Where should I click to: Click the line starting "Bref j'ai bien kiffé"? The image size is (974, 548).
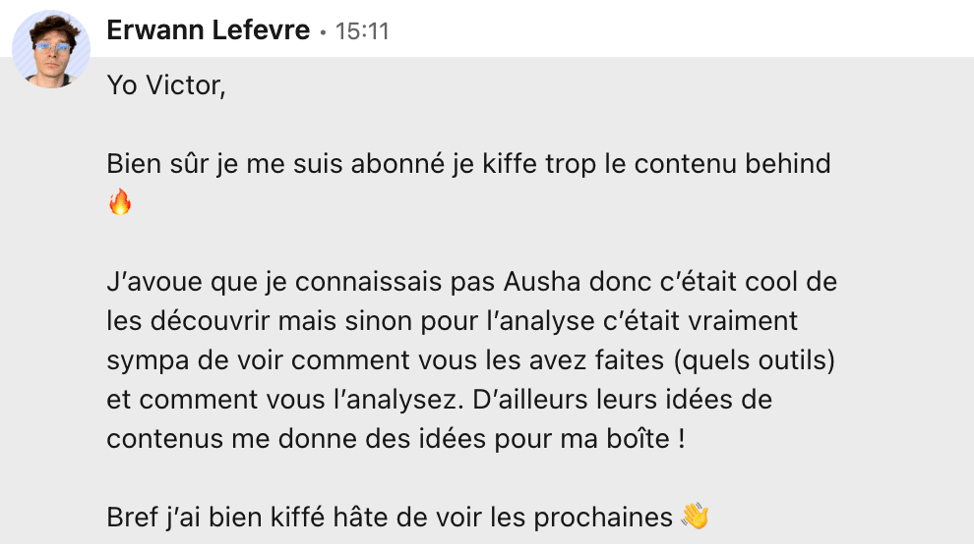click(389, 517)
